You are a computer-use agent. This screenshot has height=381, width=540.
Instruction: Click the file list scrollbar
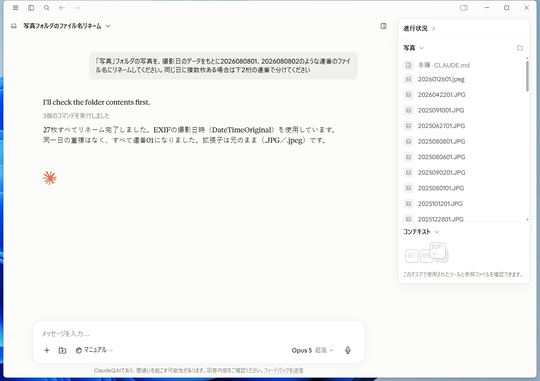tap(527, 76)
